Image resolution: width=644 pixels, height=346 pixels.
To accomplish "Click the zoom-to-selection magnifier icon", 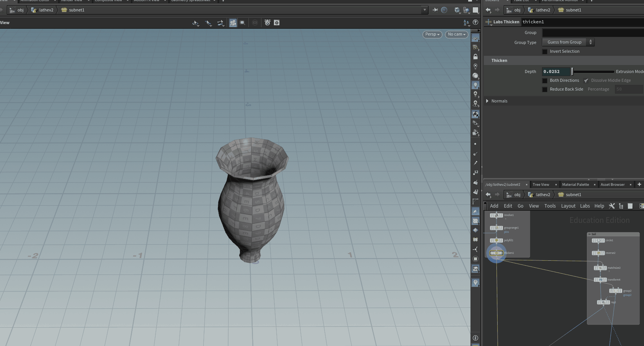I will click(242, 23).
